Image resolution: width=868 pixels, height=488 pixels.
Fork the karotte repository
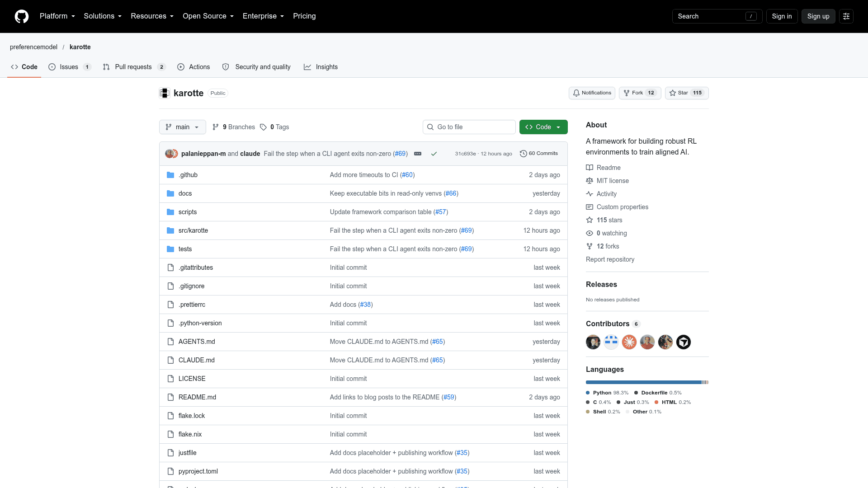[640, 93]
